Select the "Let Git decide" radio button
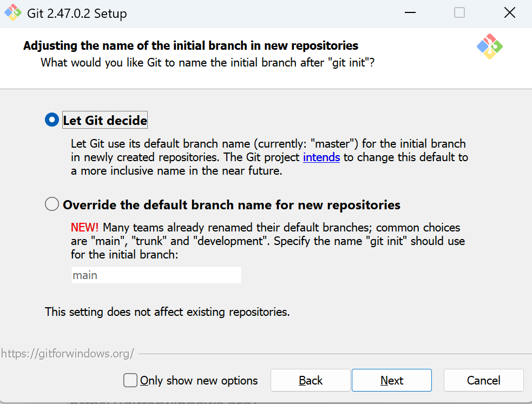Screen dimensions: 532x404 (x=52, y=120)
